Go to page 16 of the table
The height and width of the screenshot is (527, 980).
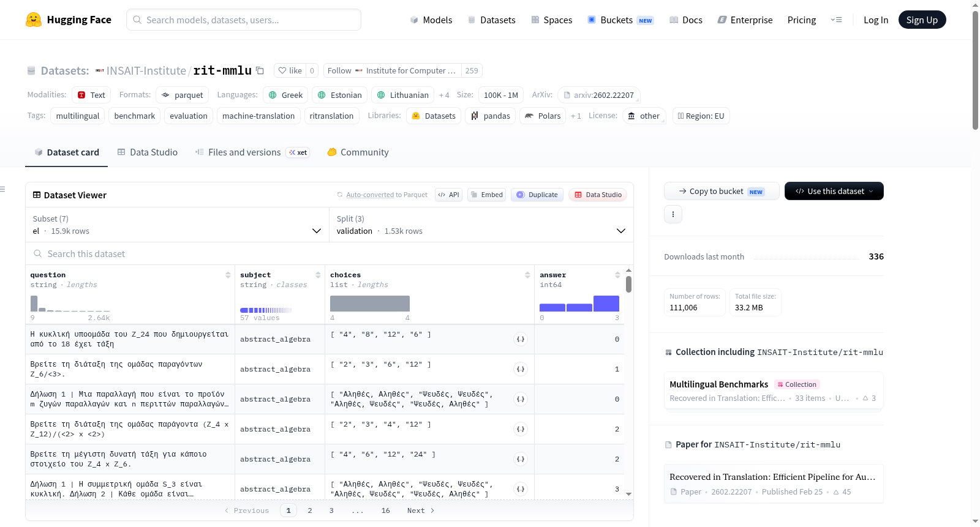coord(386,510)
